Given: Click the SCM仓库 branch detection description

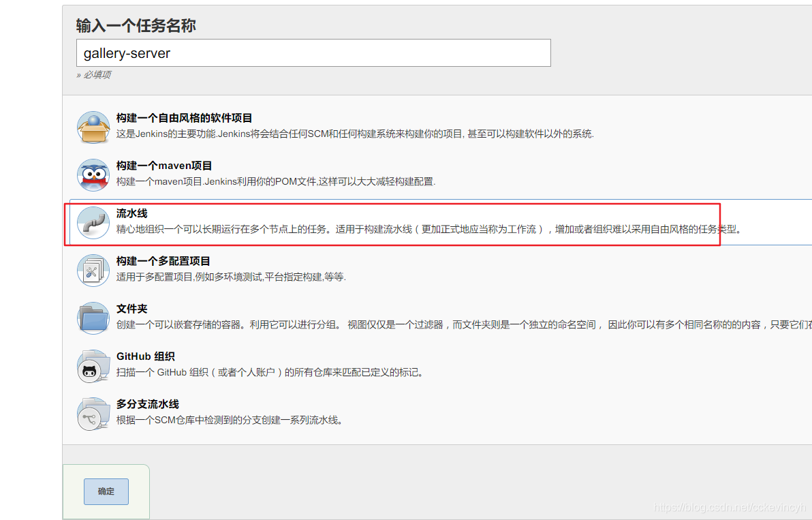Looking at the screenshot, I should [230, 420].
